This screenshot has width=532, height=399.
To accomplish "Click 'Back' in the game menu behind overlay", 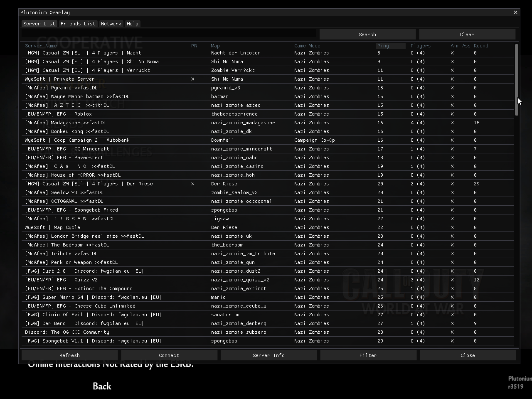I will (x=102, y=386).
